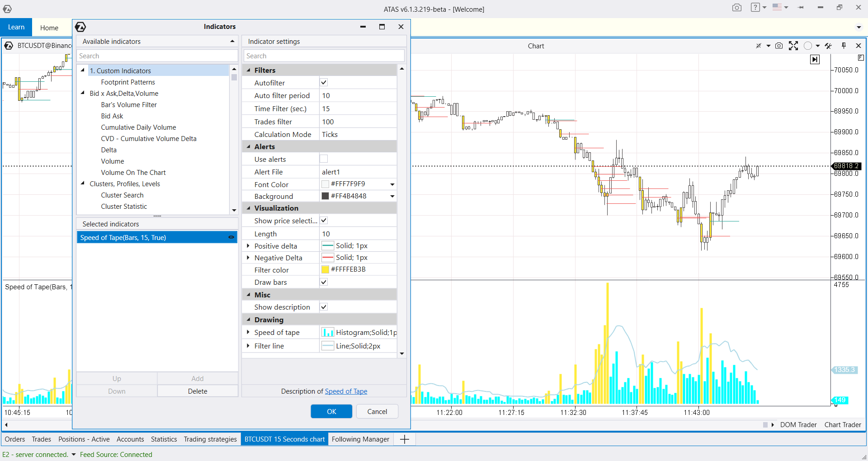Click the OK button
This screenshot has width=868, height=461.
point(331,411)
